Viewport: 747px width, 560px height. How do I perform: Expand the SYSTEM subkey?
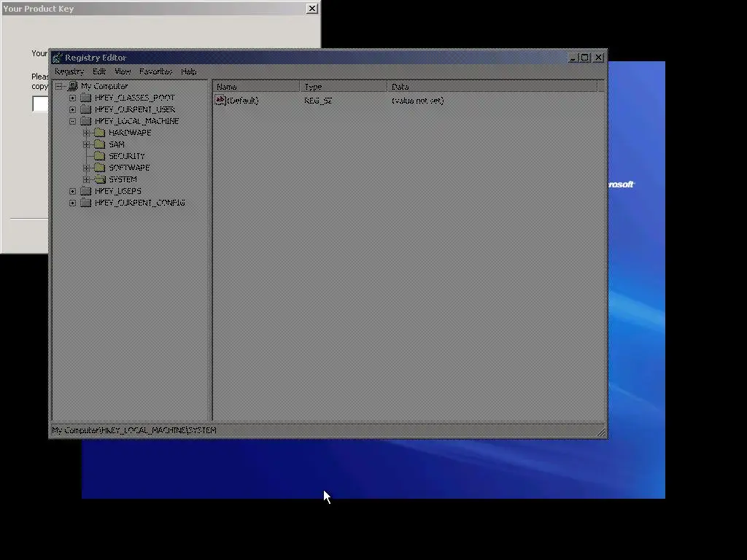(x=86, y=179)
